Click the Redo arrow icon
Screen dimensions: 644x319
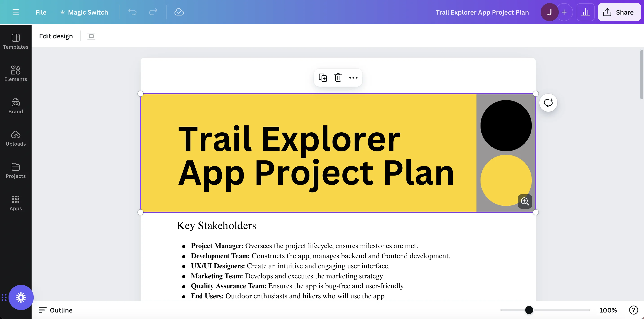[153, 12]
